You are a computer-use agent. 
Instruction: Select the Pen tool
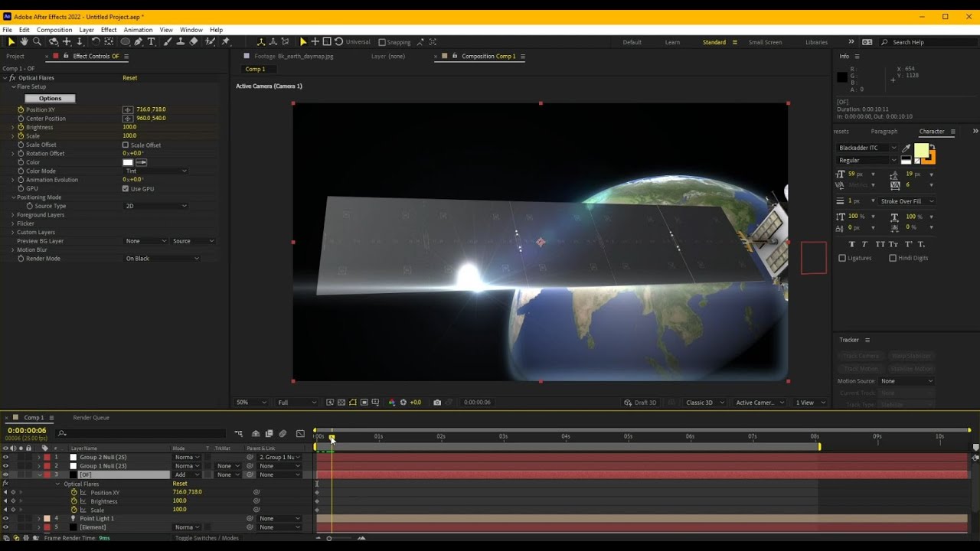click(138, 42)
